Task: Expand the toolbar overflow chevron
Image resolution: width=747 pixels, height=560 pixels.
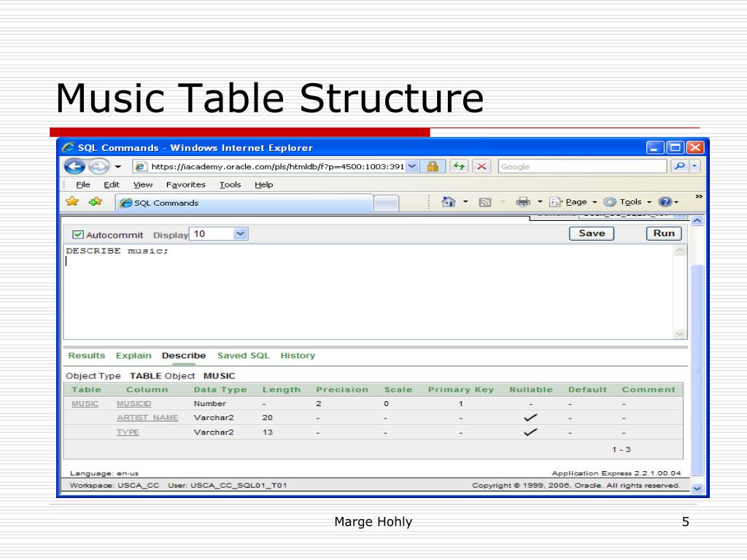Action: click(x=699, y=197)
